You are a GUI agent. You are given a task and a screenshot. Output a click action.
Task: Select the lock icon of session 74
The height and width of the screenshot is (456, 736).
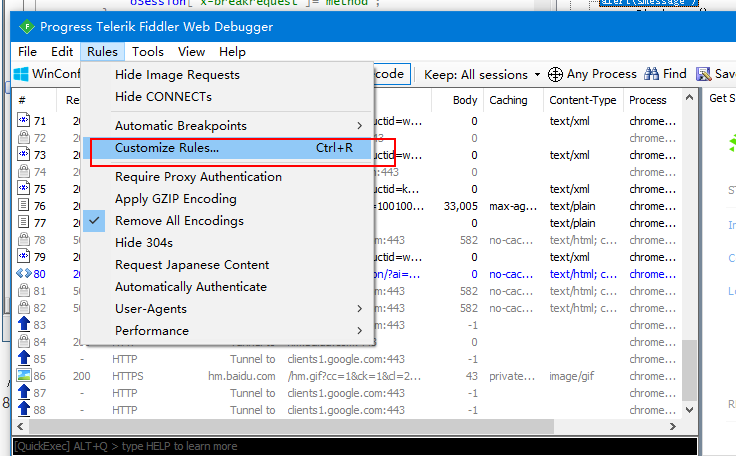23,171
